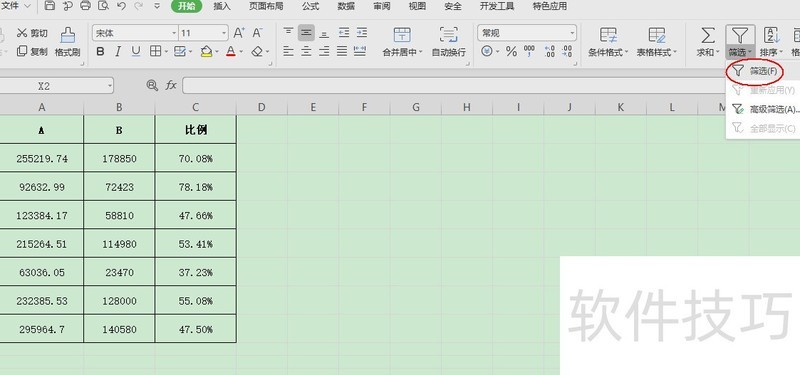This screenshot has height=375, width=800.
Task: Open the font name 宋体 dropdown
Action: 173,33
